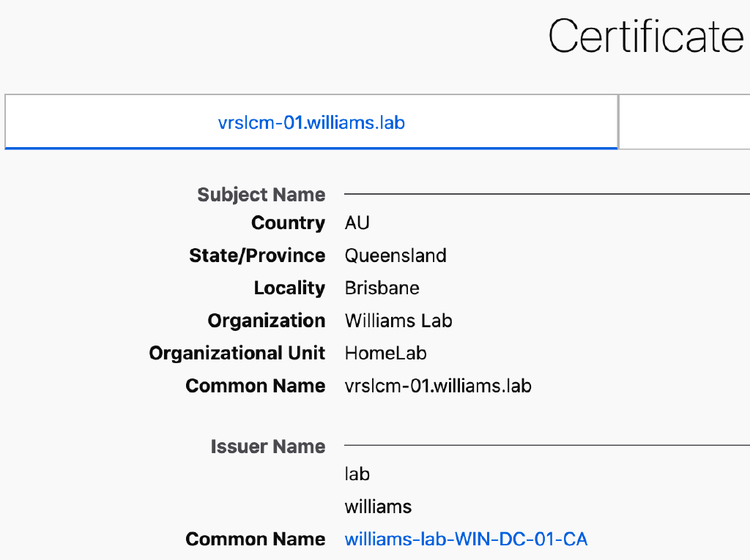Click the State/Province field label

tap(257, 255)
